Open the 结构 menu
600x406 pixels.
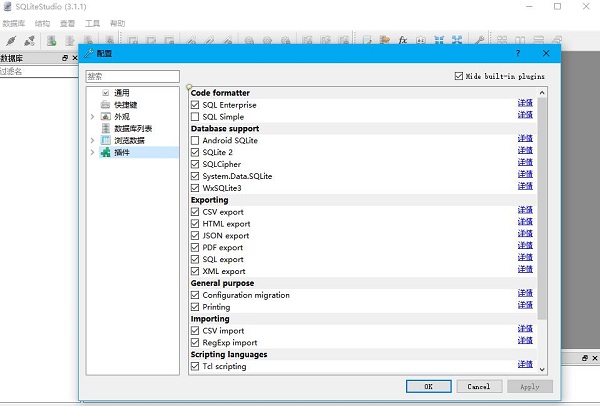click(x=42, y=22)
